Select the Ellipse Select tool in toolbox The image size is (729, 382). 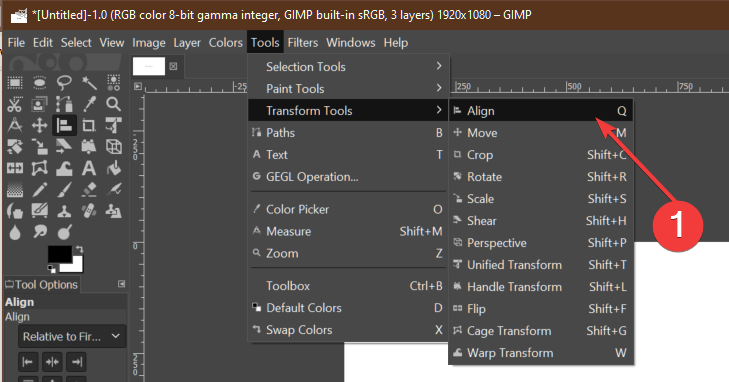[40, 83]
